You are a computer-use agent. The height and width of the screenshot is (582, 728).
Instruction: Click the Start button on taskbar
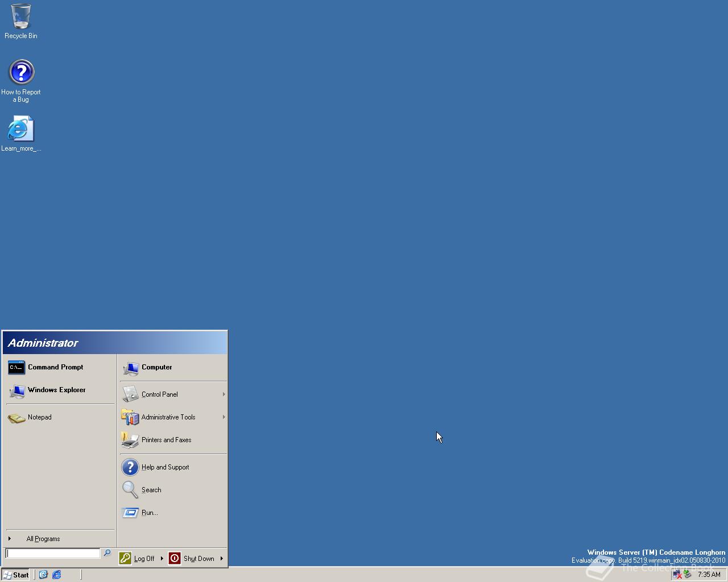[x=16, y=575]
